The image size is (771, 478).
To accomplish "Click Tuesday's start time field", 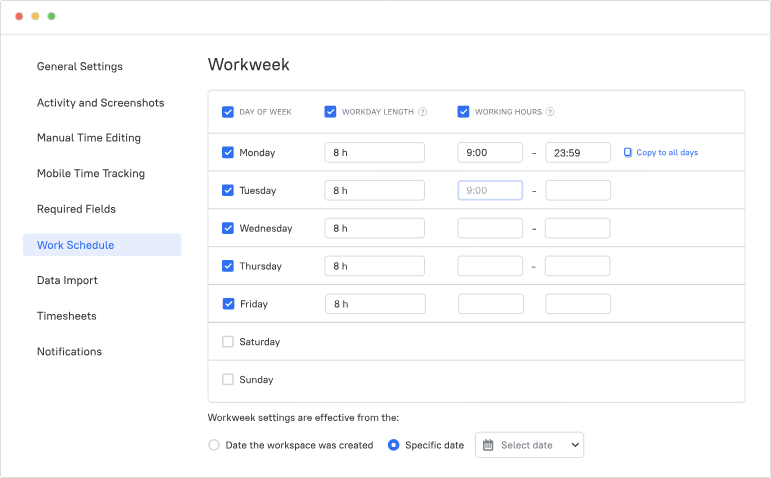I will point(490,190).
